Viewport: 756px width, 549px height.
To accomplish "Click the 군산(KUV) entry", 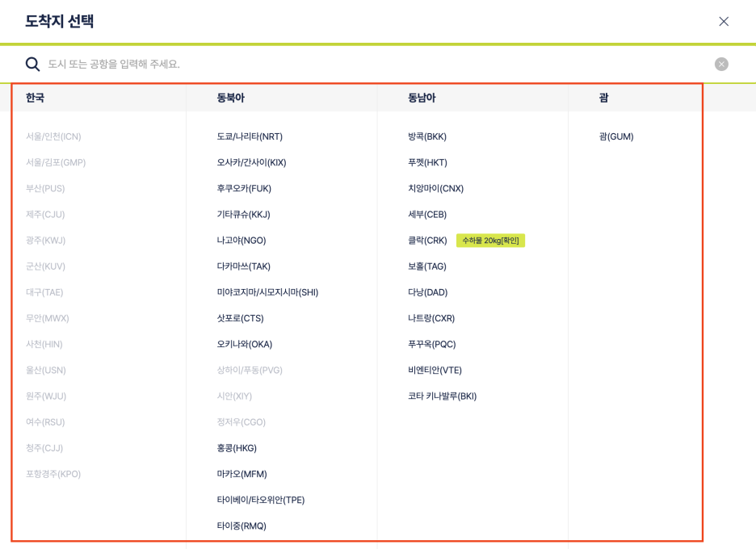I will pyautogui.click(x=45, y=266).
